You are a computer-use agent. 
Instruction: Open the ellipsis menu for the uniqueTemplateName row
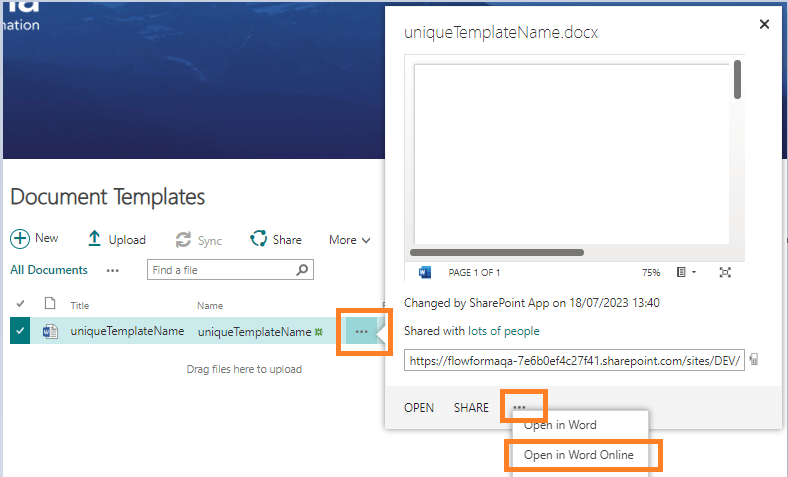[361, 332]
